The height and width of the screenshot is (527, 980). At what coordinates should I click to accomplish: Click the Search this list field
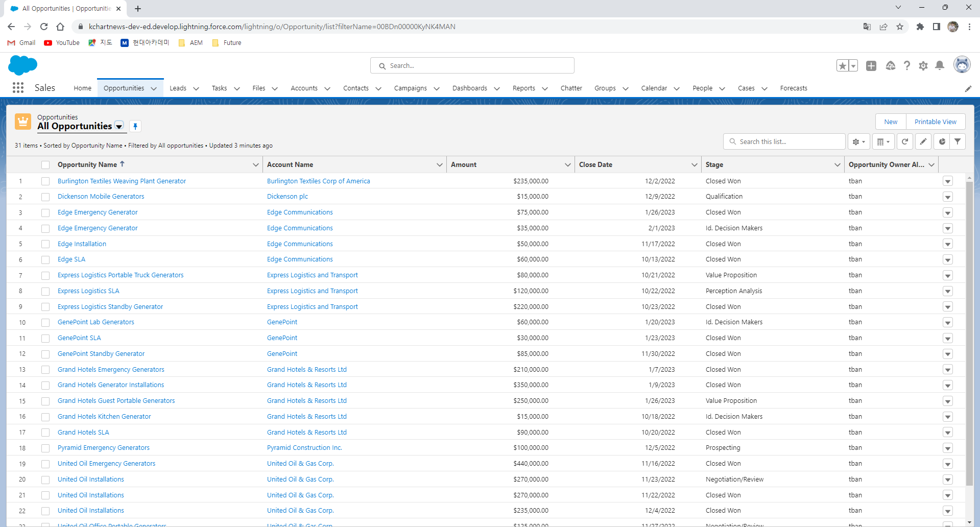(784, 141)
